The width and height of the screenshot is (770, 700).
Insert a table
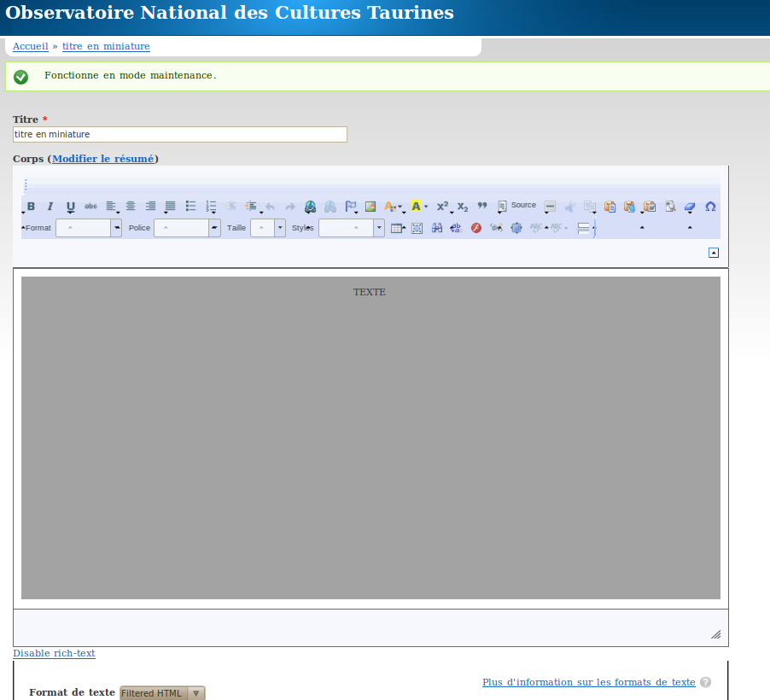tap(396, 228)
